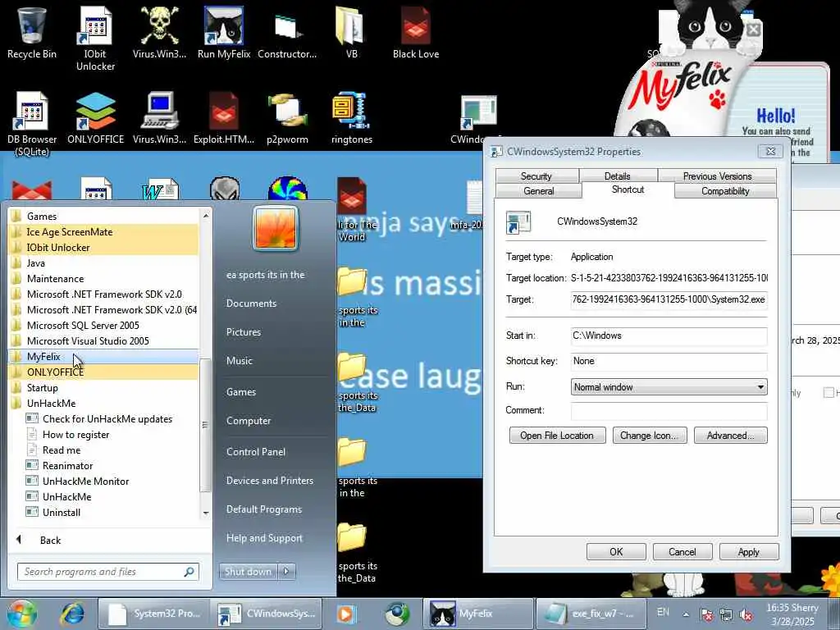This screenshot has height=630, width=840.
Task: Click the Comment field
Action: coord(669,410)
